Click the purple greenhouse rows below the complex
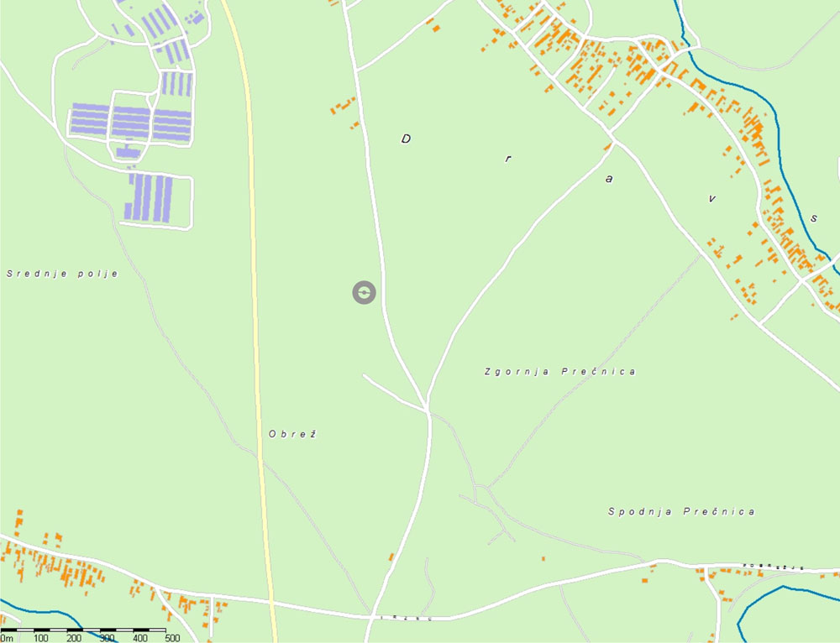The image size is (840, 643). pos(149,197)
